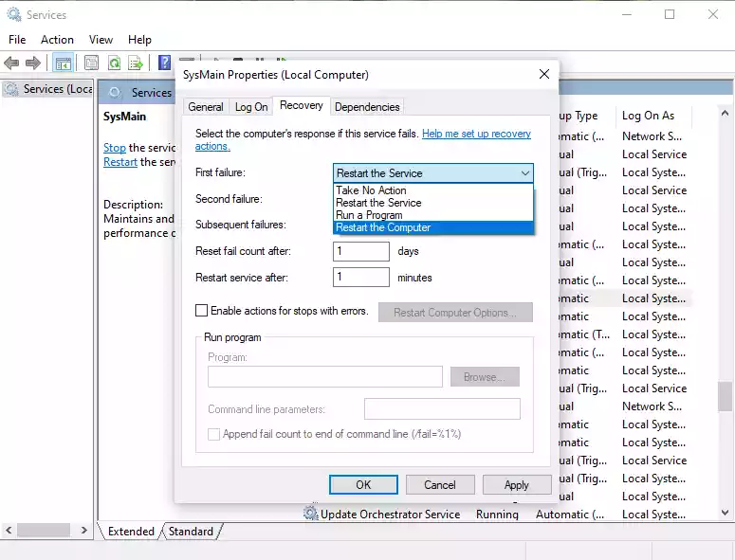Click the vertical scrollbar thumb in services list

point(726,397)
